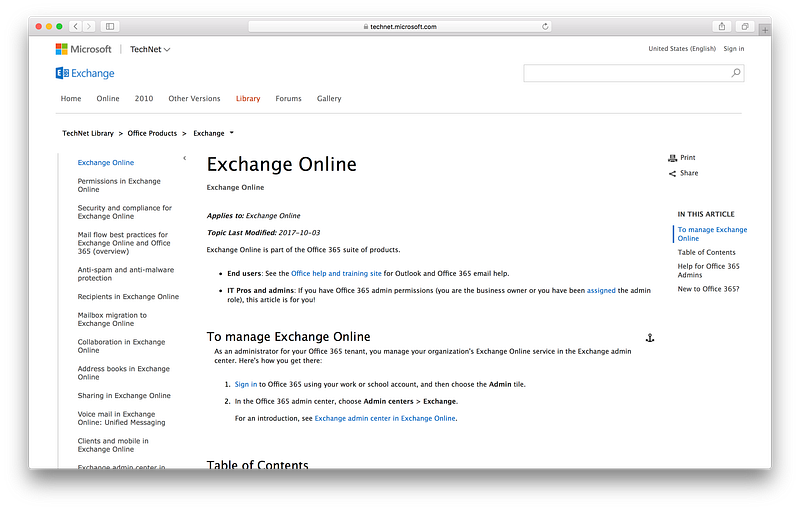The image size is (800, 510).
Task: Click the 'assigned' link
Action: (601, 290)
